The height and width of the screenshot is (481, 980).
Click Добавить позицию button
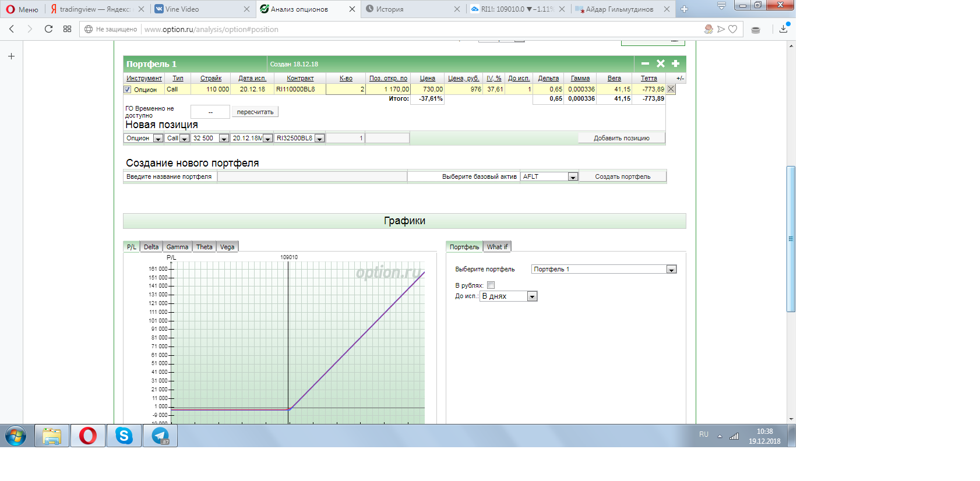pyautogui.click(x=622, y=138)
